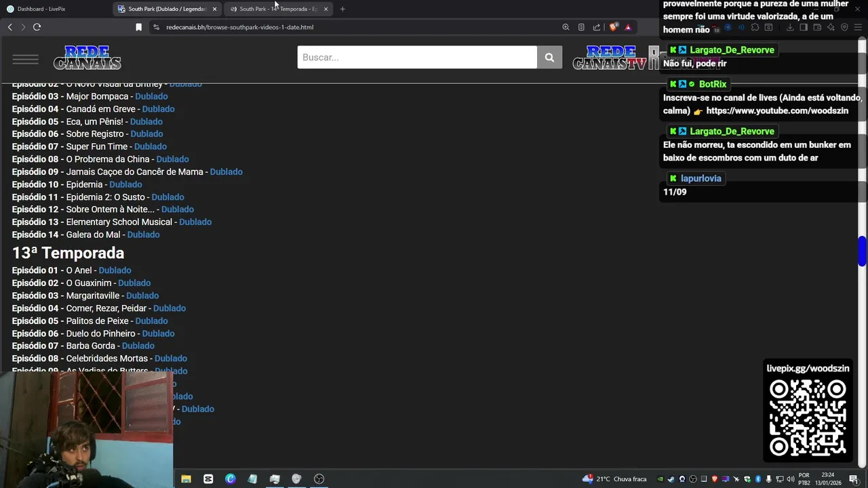Open the zoom magnifier in address bar
Viewport: 868px width, 488px height.
click(566, 27)
